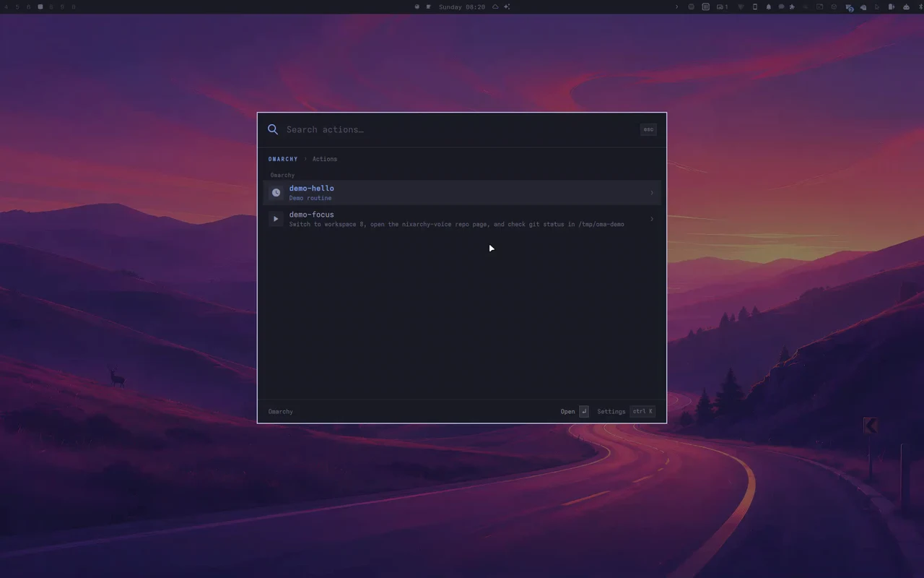Click the esc button in search bar

648,129
